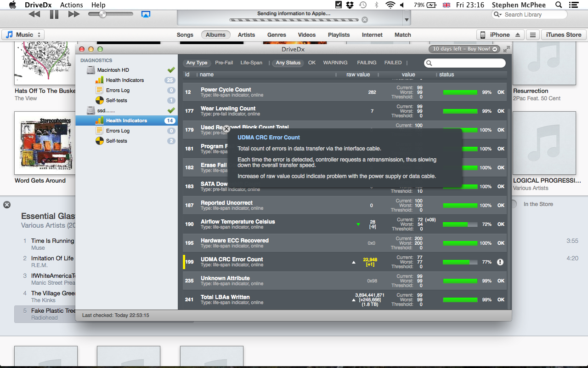Select the Hardware ECC Recovered row
This screenshot has height=368, width=588.
345,243
